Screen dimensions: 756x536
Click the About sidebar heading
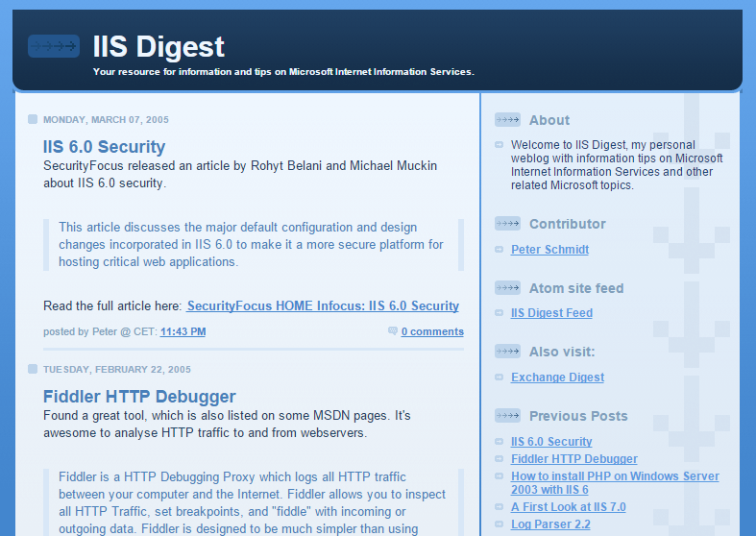tap(549, 120)
